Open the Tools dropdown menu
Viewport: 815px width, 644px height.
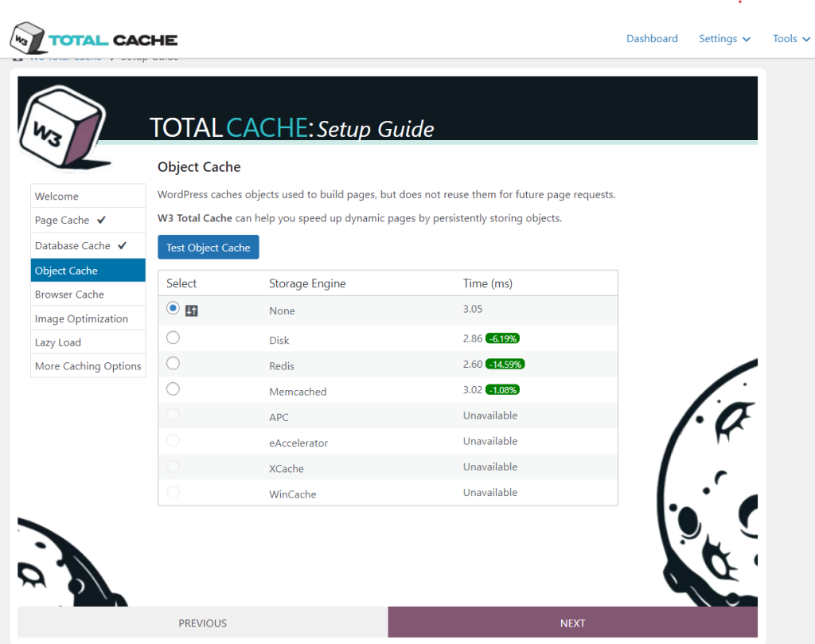pyautogui.click(x=790, y=38)
